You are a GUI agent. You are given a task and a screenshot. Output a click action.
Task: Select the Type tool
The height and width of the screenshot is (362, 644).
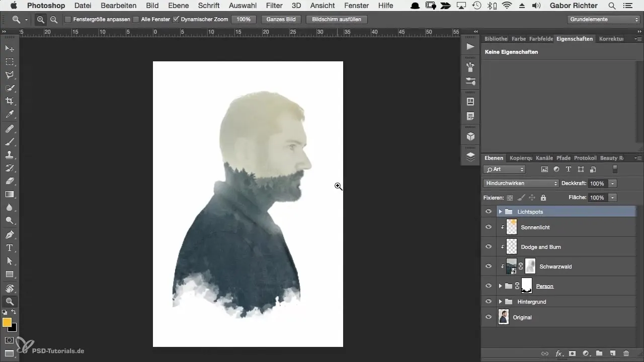[x=10, y=248]
